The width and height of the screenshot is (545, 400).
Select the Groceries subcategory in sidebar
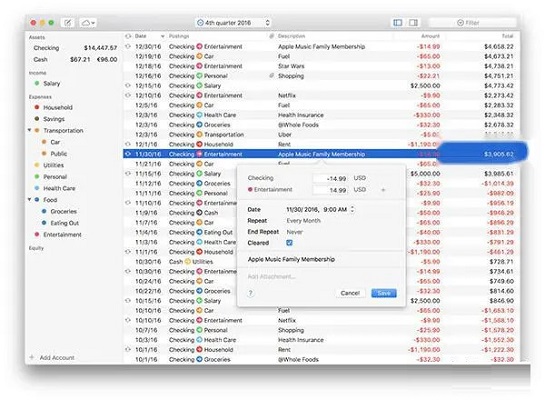(x=64, y=211)
